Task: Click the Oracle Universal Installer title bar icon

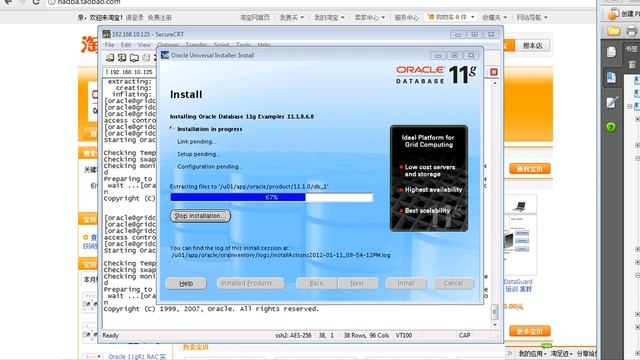Action: pos(165,55)
